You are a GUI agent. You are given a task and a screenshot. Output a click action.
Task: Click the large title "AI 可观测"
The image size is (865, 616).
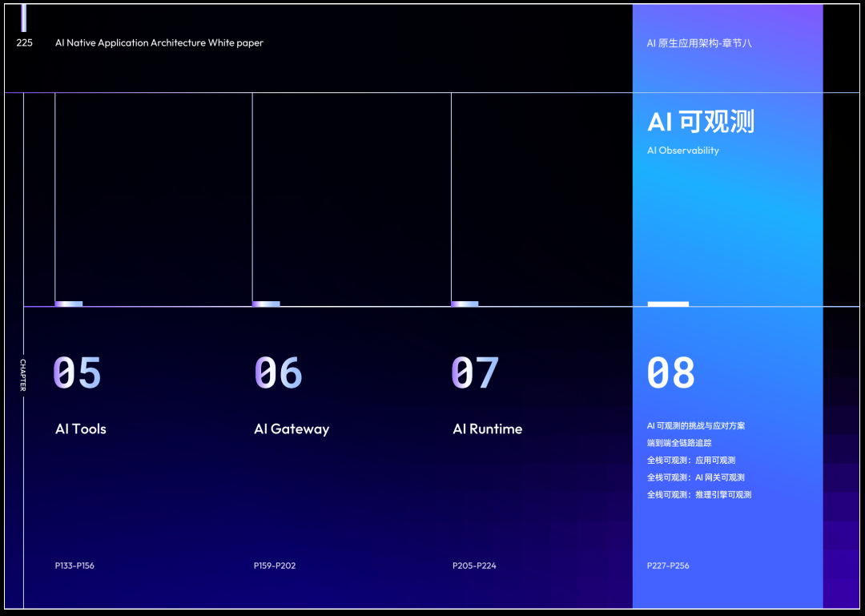701,122
